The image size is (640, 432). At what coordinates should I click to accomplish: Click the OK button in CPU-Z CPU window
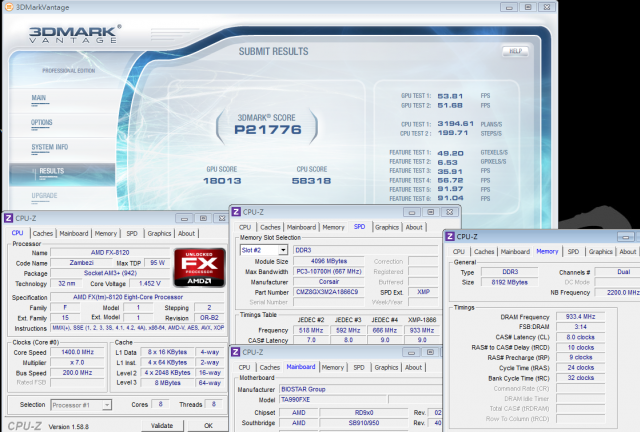(x=208, y=425)
